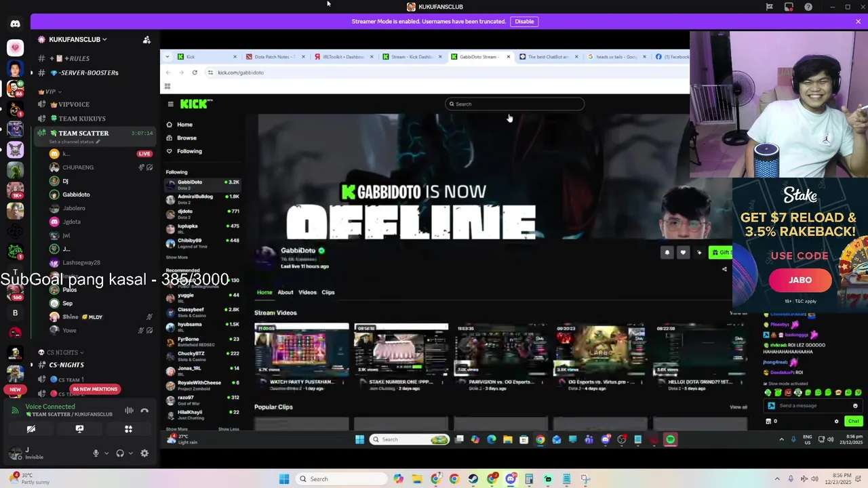Screen dimensions: 868x488
Task: Collapse the CS NIGHTS category
Action: point(61,352)
